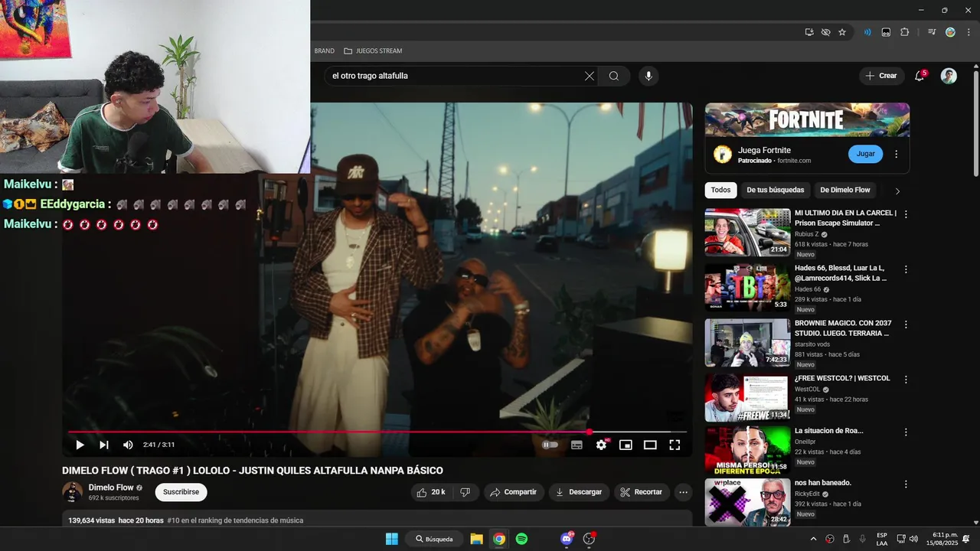Viewport: 980px width, 551px height.
Task: Click the hashtag '#10 en el ranking de tendencias'
Action: (235, 520)
